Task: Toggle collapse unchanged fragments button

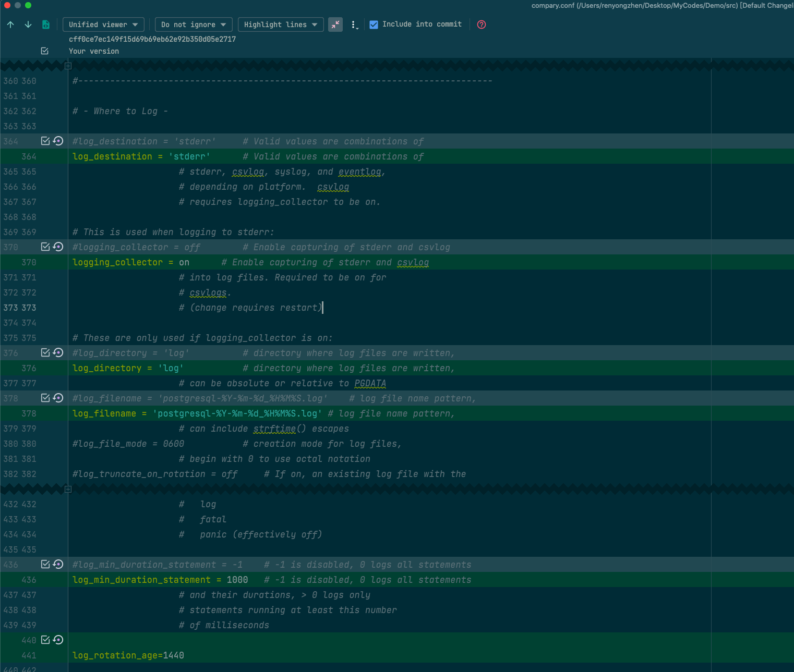Action: pos(335,25)
